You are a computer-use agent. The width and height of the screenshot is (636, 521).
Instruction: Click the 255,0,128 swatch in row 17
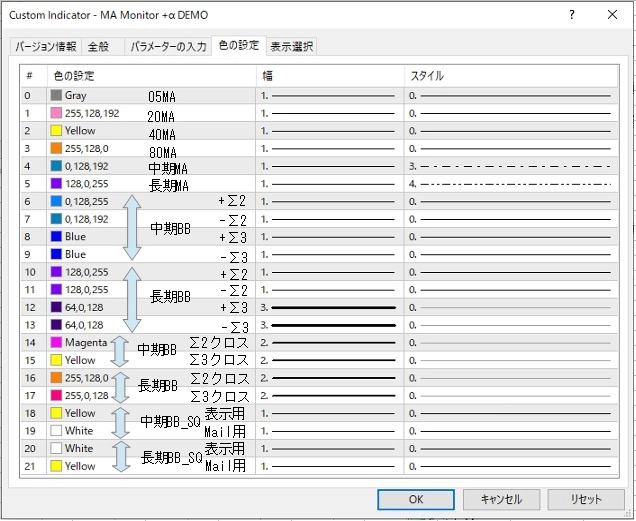[x=56, y=395]
